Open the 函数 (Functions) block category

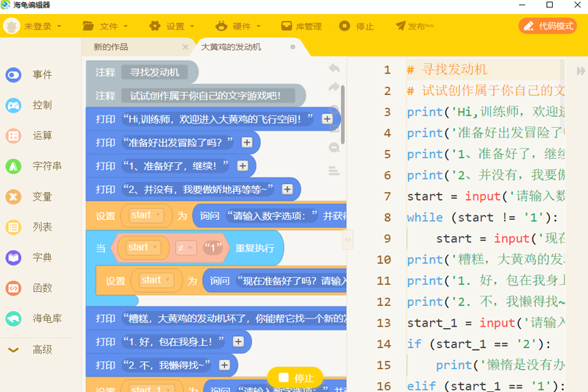29,288
